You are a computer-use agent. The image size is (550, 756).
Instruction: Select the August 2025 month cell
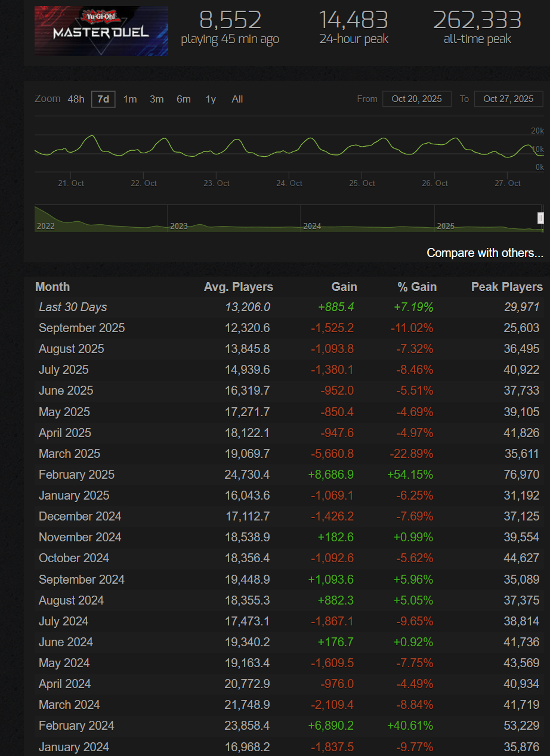tap(72, 349)
